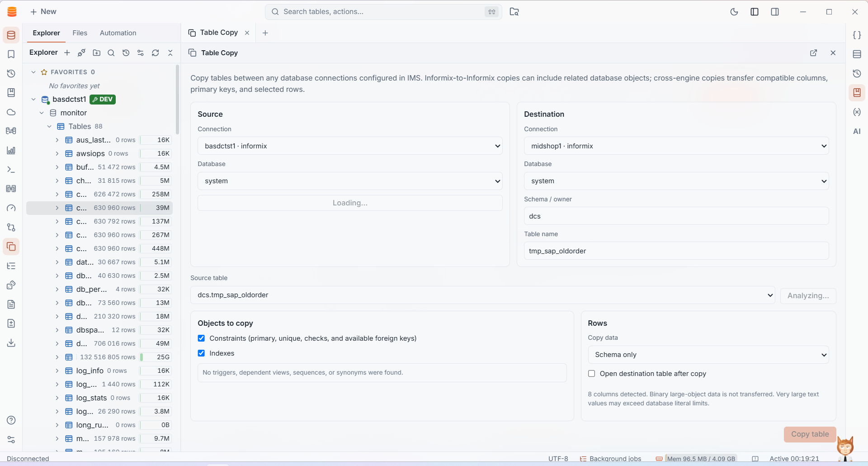Switch to the Files tab
The image size is (868, 466).
pos(80,33)
